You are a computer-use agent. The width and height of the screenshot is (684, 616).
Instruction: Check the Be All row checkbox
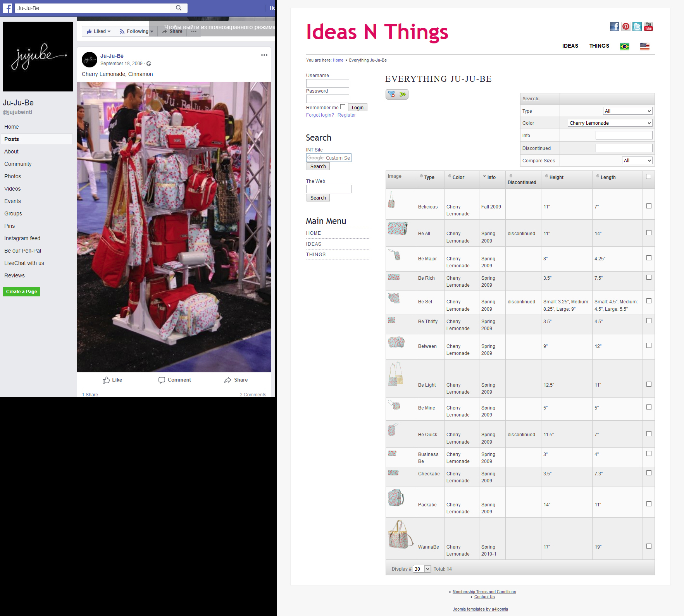point(649,233)
